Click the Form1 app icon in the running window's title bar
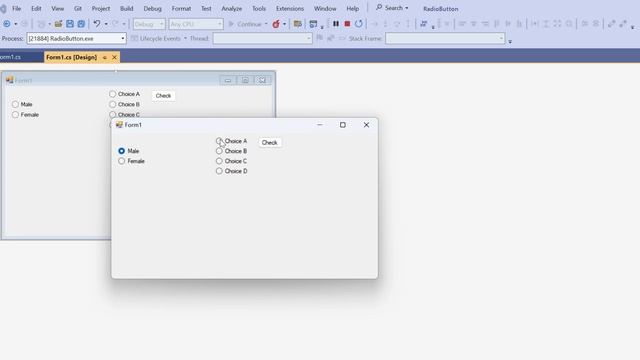Image resolution: width=640 pixels, height=360 pixels. click(119, 124)
